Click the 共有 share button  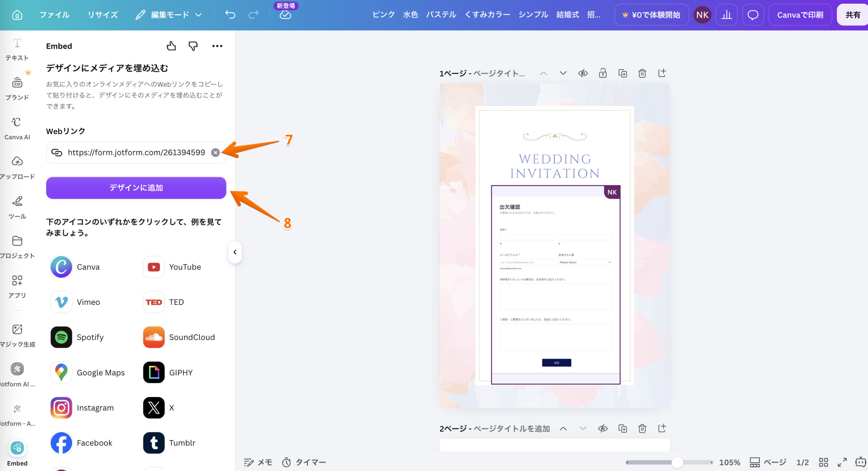(x=852, y=15)
